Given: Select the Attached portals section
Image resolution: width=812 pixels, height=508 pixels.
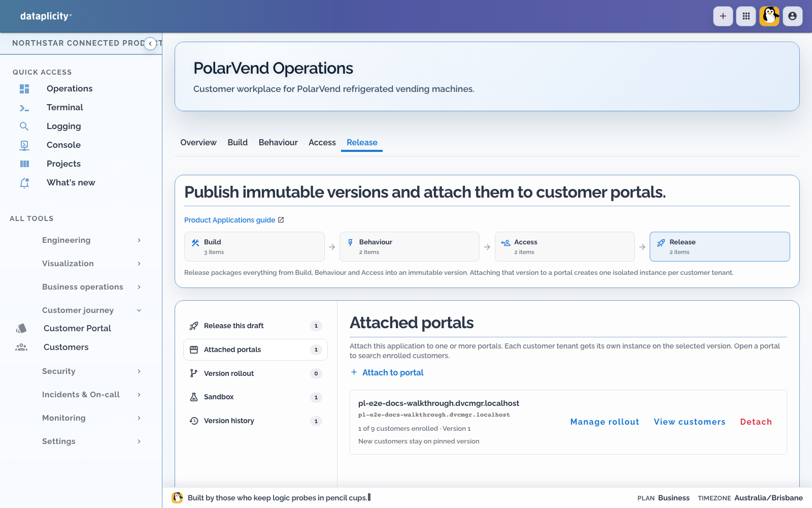Looking at the screenshot, I should (x=255, y=350).
